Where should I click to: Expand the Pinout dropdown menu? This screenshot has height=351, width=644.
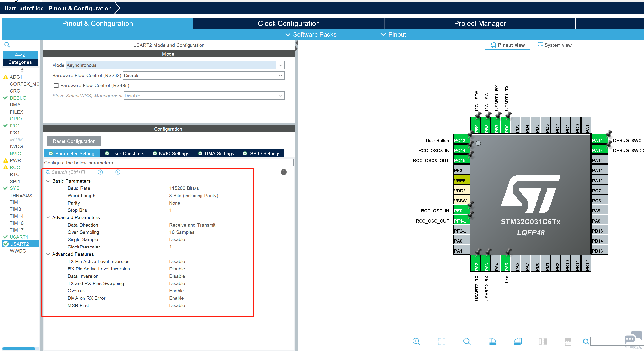(x=393, y=34)
